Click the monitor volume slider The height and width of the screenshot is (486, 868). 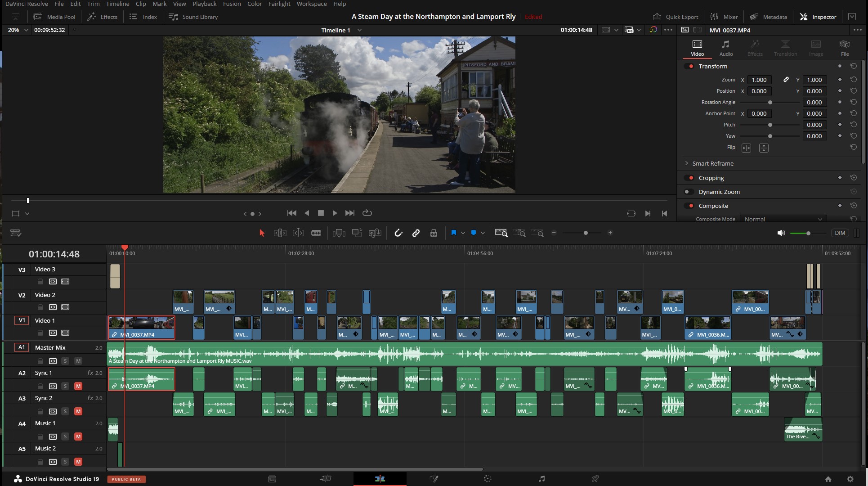pyautogui.click(x=808, y=233)
